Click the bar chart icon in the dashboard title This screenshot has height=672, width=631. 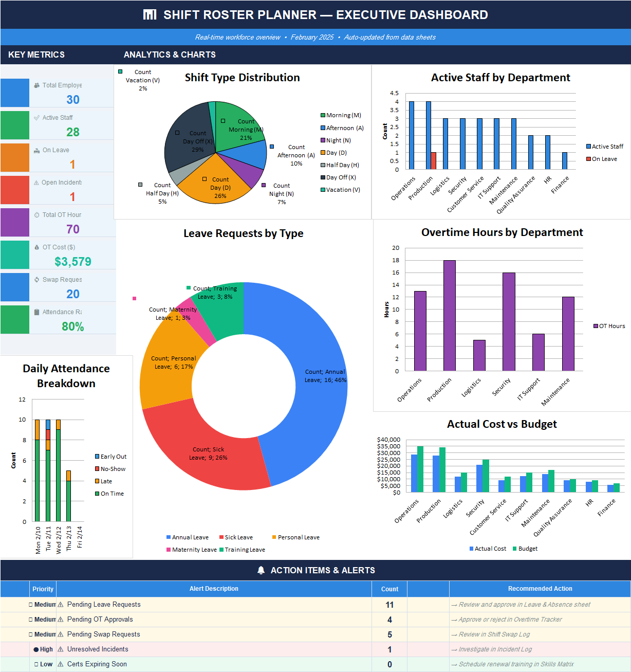pos(150,14)
